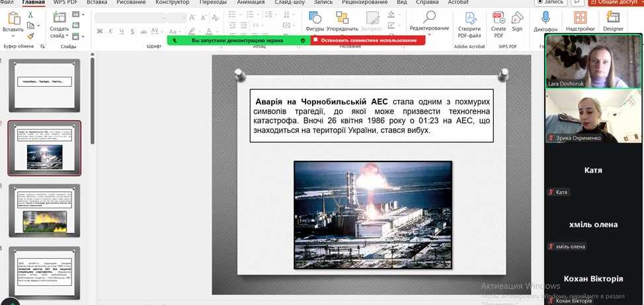The width and height of the screenshot is (644, 305).
Task: Toggle italic text formatting
Action: pyautogui.click(x=110, y=31)
